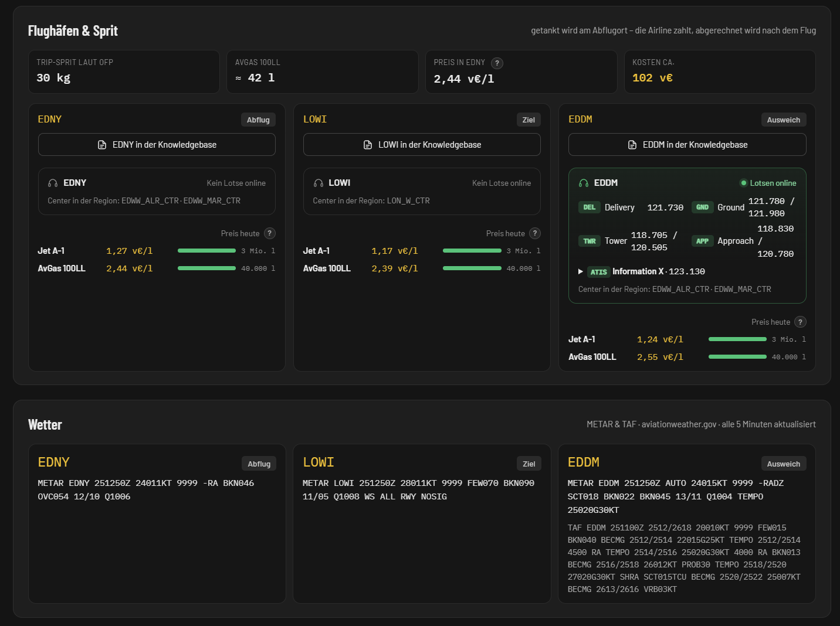Click the Jet A-1 stock bar for EDNY

click(206, 251)
